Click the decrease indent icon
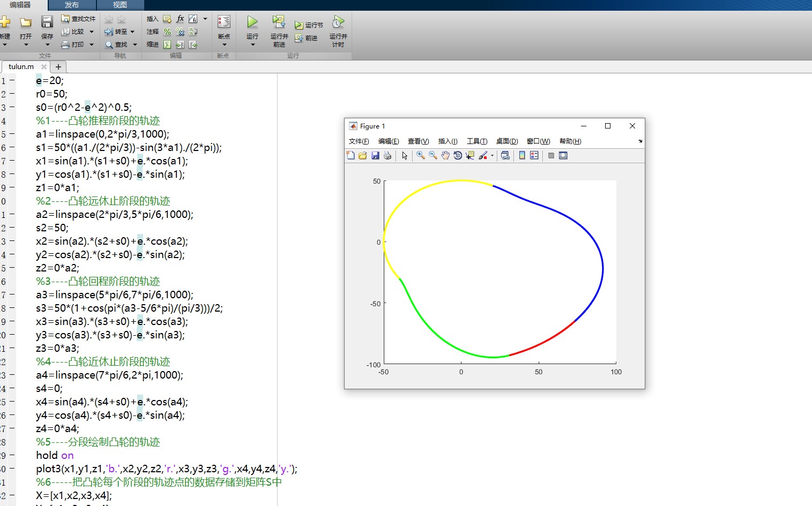This screenshot has width=812, height=506. [x=193, y=44]
